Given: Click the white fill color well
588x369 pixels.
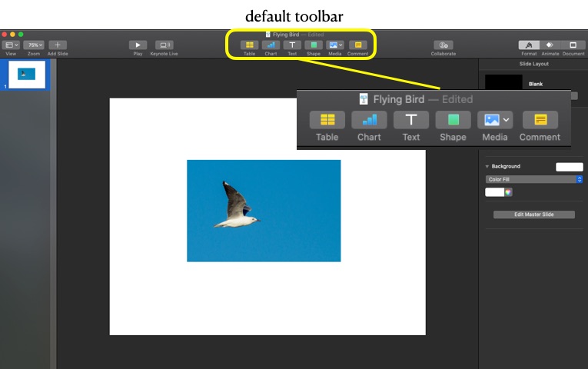Looking at the screenshot, I should coord(495,192).
